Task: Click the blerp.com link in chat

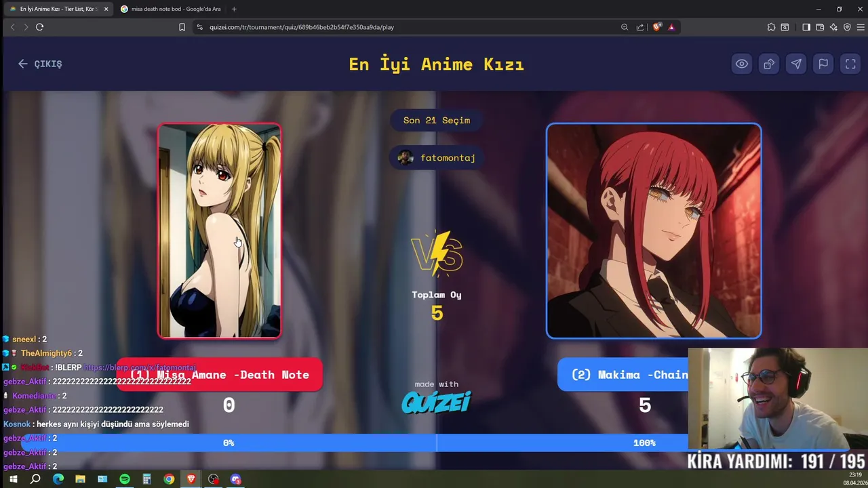Action: pyautogui.click(x=140, y=367)
